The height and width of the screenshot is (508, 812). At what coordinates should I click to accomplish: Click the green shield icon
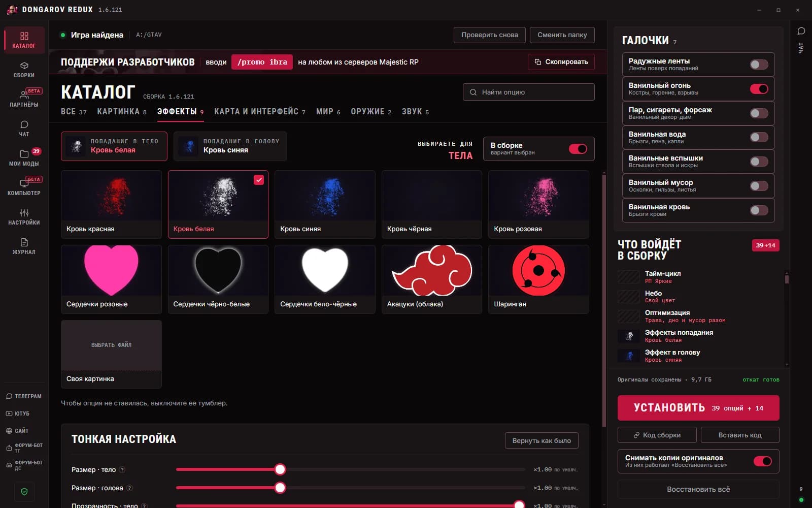click(x=24, y=491)
